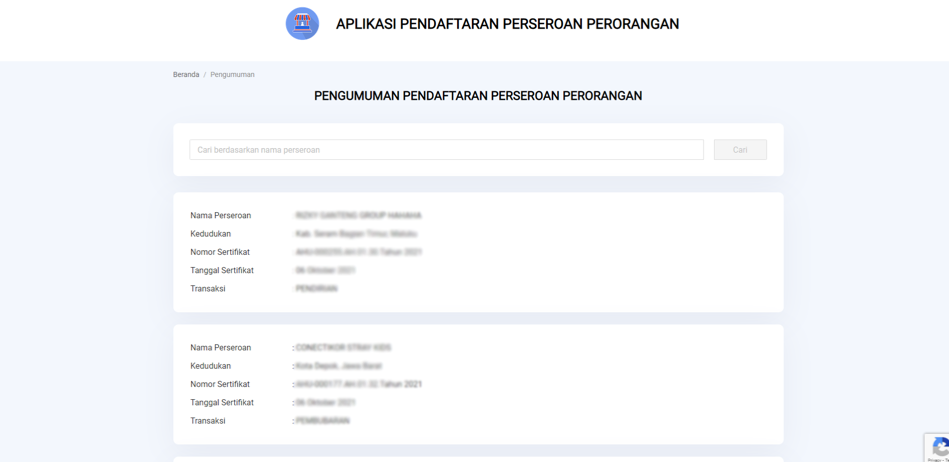
Task: Click the blue application logo icon
Action: (x=302, y=23)
